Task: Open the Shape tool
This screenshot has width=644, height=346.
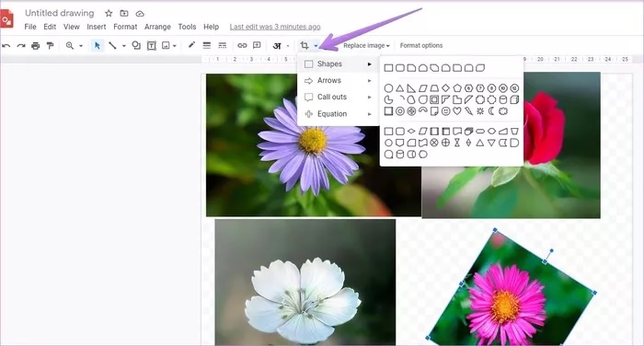Action: (136, 46)
